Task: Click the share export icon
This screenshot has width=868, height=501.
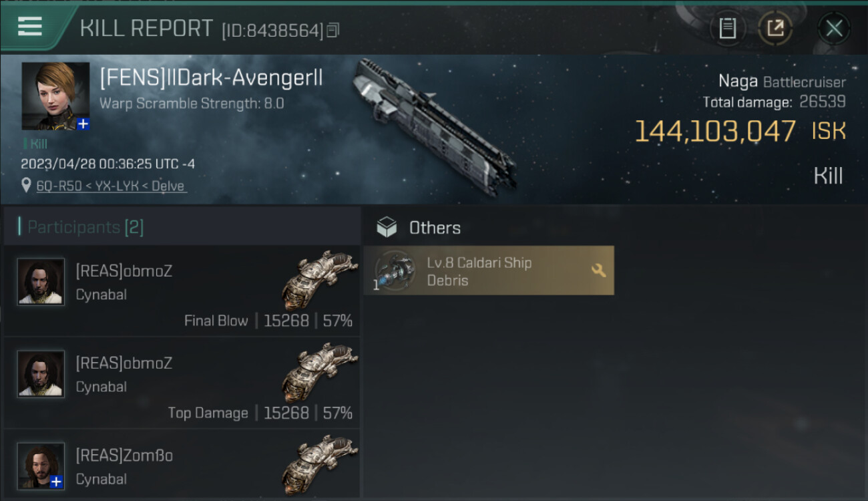Action: [x=775, y=29]
